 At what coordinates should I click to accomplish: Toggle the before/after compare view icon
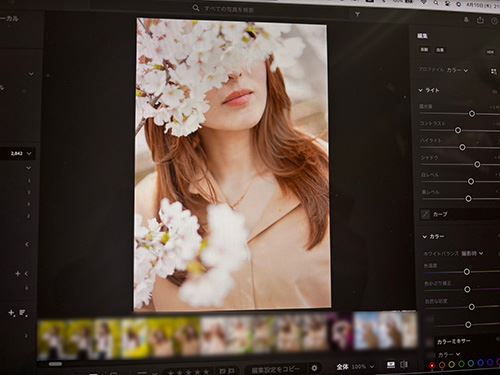coord(404,365)
